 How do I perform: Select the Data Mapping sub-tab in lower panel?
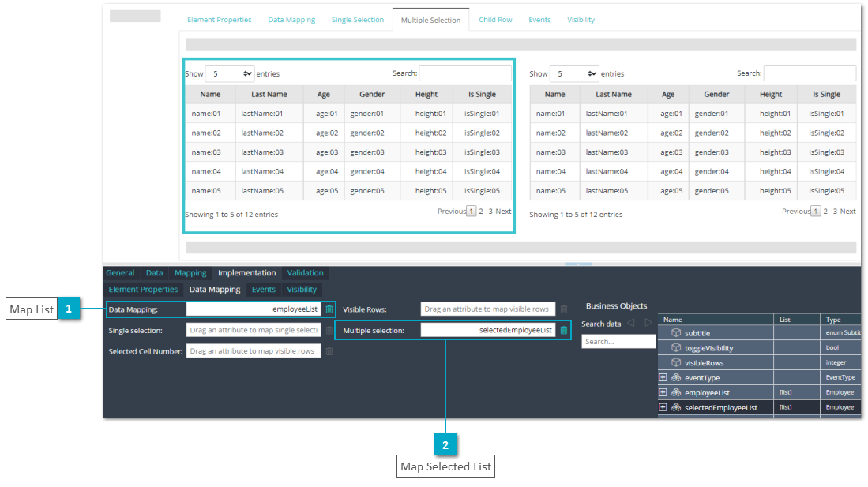coord(215,290)
